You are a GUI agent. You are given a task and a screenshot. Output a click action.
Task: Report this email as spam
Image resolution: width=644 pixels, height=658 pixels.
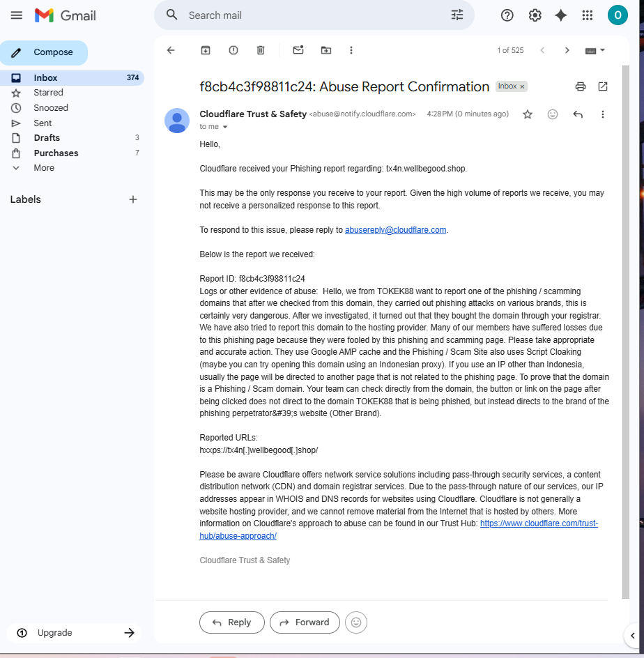click(233, 50)
